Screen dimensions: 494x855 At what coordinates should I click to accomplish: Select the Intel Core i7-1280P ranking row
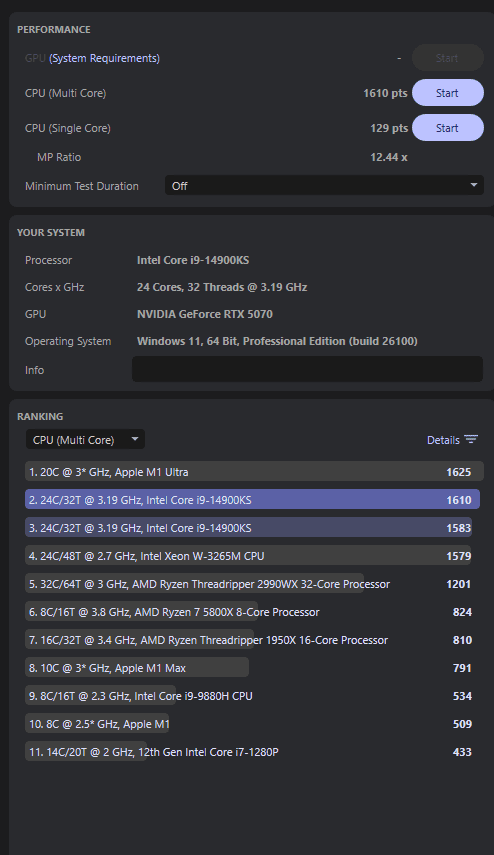click(249, 751)
